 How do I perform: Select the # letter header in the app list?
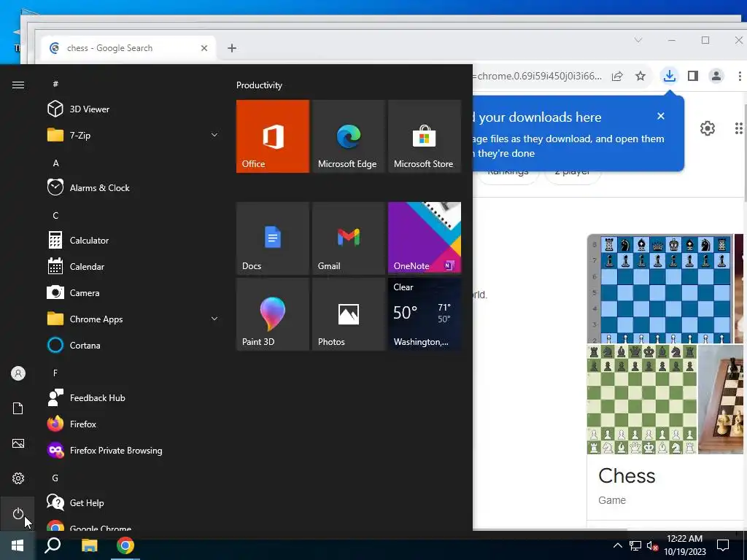click(55, 84)
